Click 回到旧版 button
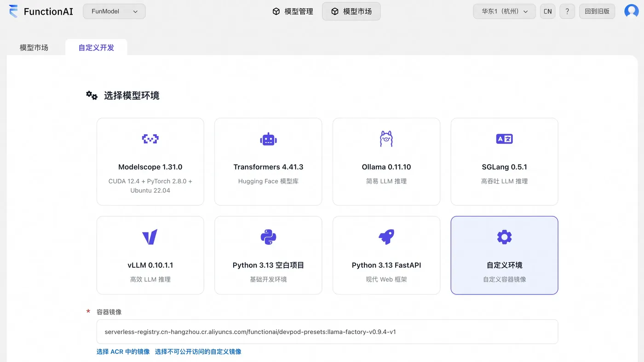The width and height of the screenshot is (644, 362). coord(597,11)
